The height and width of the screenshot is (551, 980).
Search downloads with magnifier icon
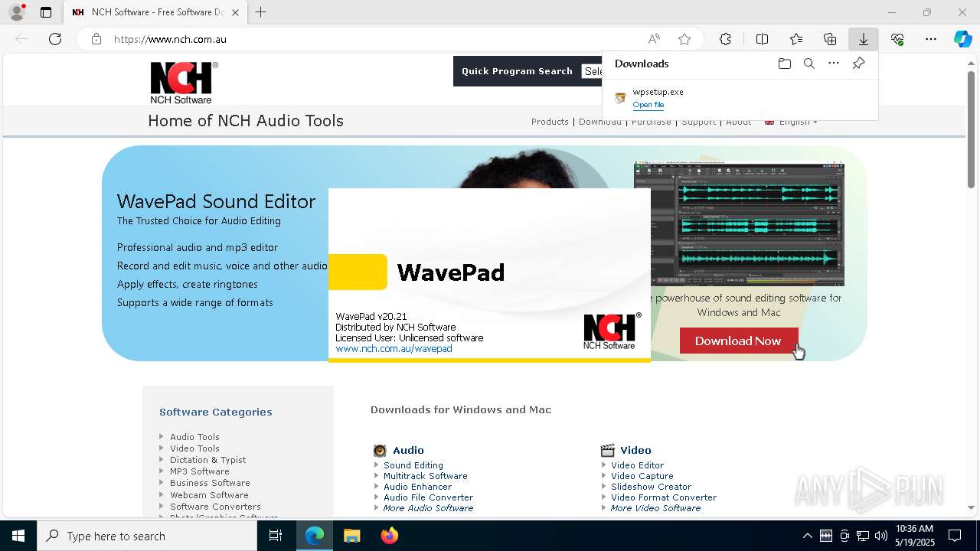tap(808, 64)
